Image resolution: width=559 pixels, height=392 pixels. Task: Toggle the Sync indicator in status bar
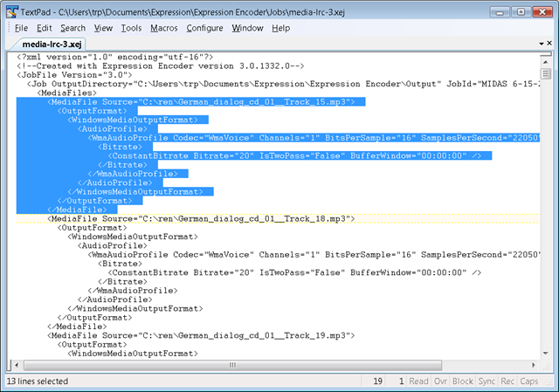tap(487, 382)
